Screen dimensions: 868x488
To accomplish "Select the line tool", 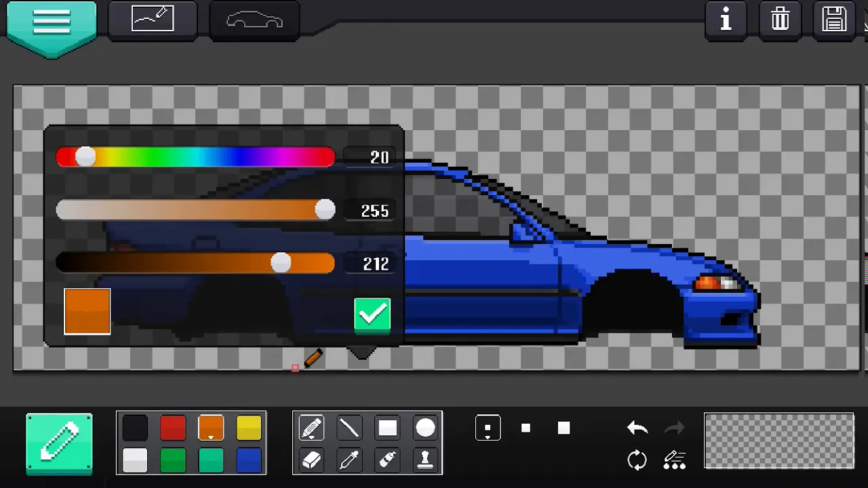I will tap(349, 428).
